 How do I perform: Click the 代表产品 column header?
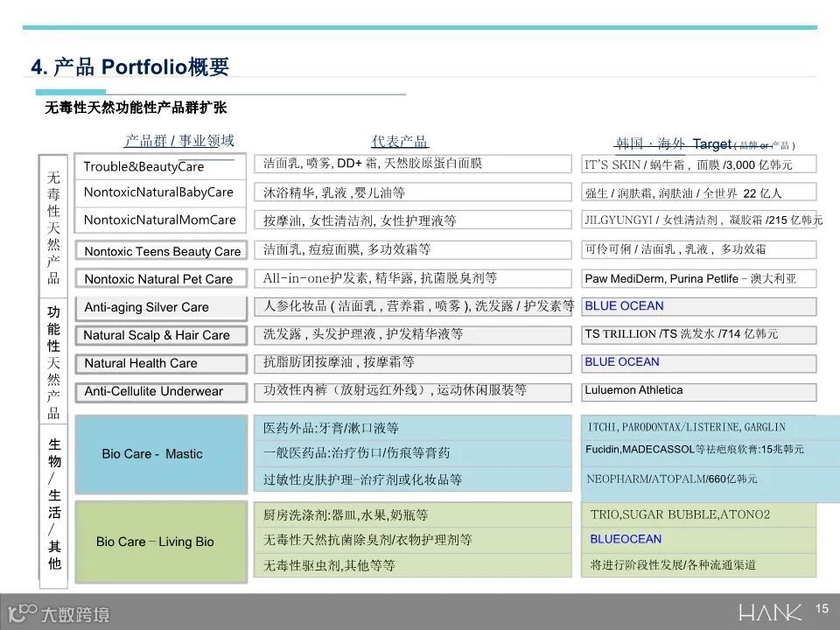pyautogui.click(x=400, y=142)
